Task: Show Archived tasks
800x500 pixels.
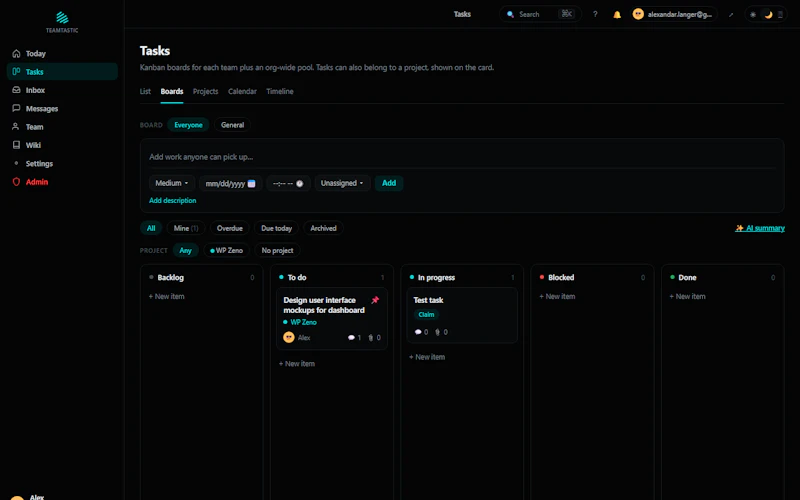Action: (323, 228)
